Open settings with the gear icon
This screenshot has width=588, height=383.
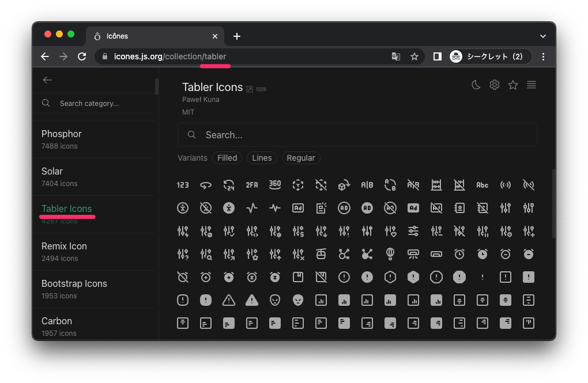tap(495, 85)
